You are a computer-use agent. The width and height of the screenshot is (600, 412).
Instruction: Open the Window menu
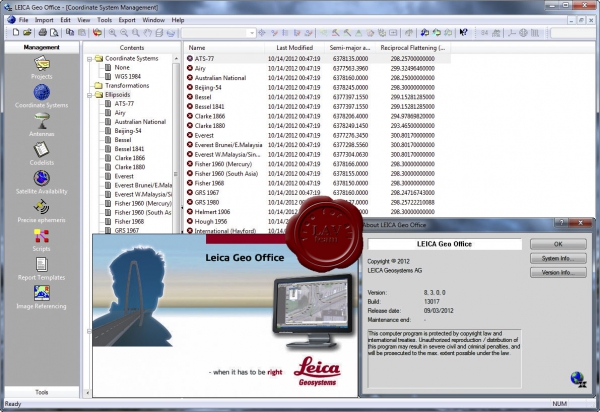[x=153, y=20]
